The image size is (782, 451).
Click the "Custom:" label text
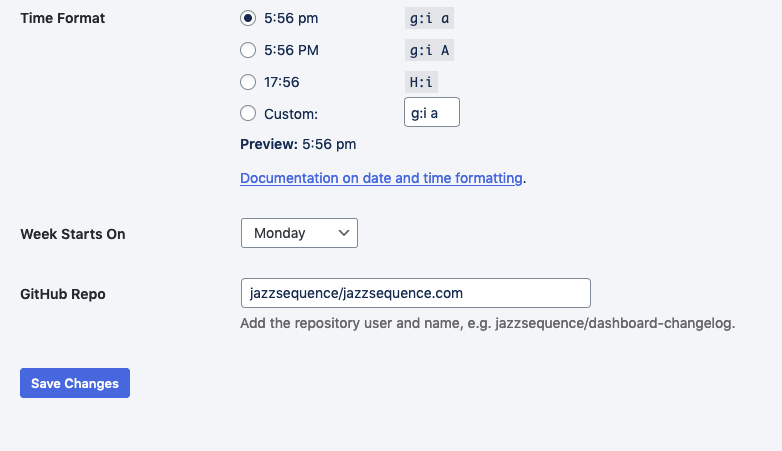291,114
